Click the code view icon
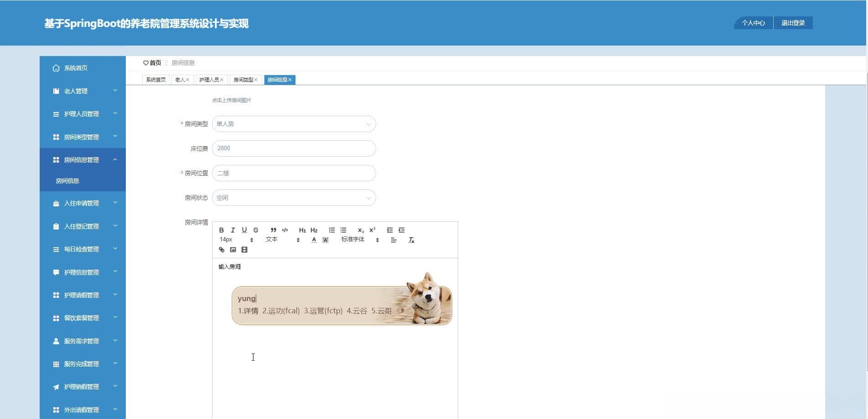Viewport: 868px width, 419px height. point(284,230)
